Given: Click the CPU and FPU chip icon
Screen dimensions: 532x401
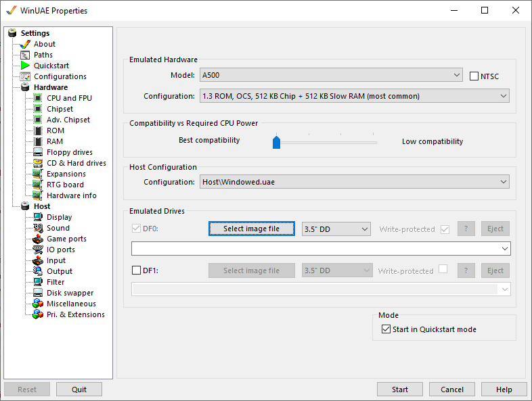Looking at the screenshot, I should (x=38, y=98).
